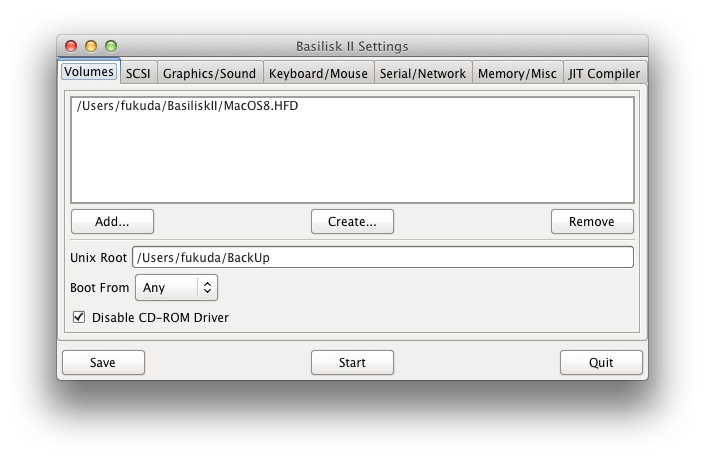Start the emulator
This screenshot has width=705, height=459.
point(352,362)
